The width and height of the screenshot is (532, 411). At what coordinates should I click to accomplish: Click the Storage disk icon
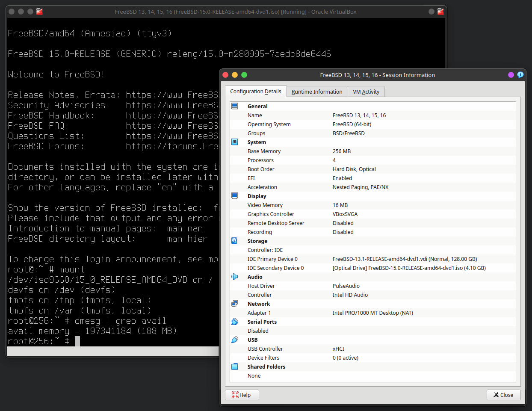(x=234, y=241)
